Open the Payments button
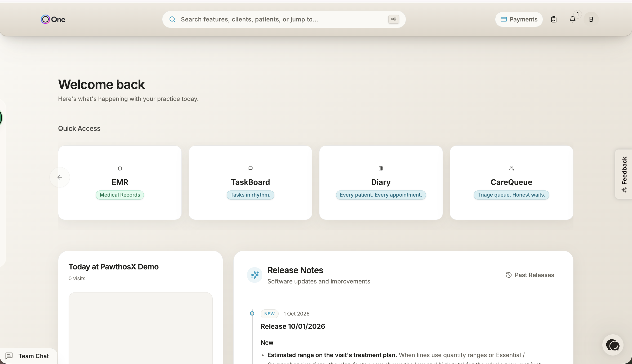632x364 pixels. 519,19
